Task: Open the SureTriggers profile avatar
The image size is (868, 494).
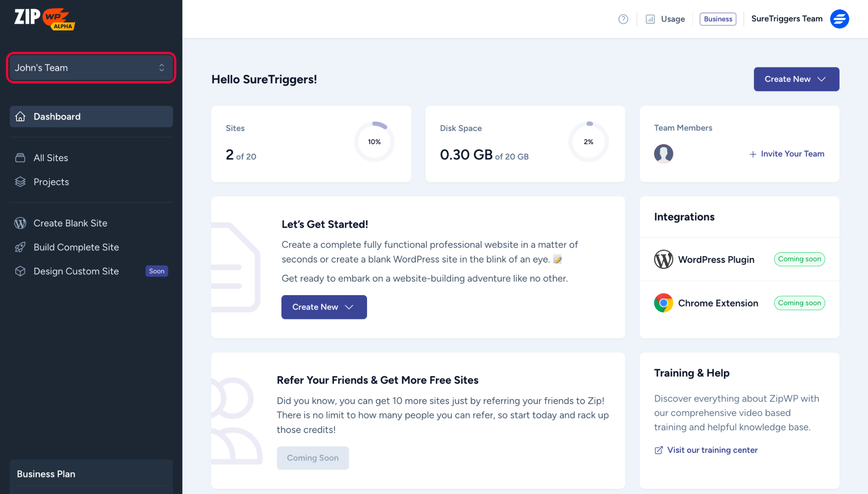Action: pos(839,19)
